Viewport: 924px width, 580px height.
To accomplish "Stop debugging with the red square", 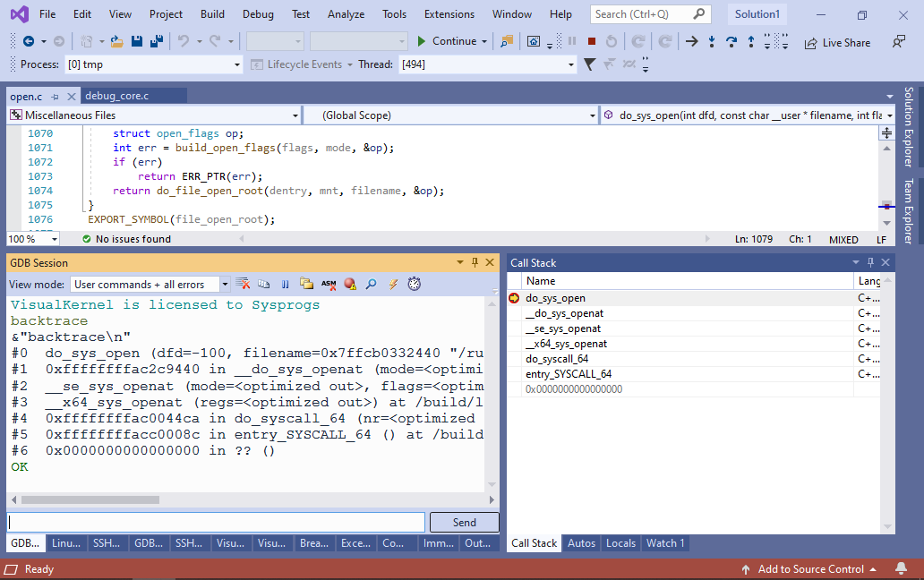I will tap(592, 41).
